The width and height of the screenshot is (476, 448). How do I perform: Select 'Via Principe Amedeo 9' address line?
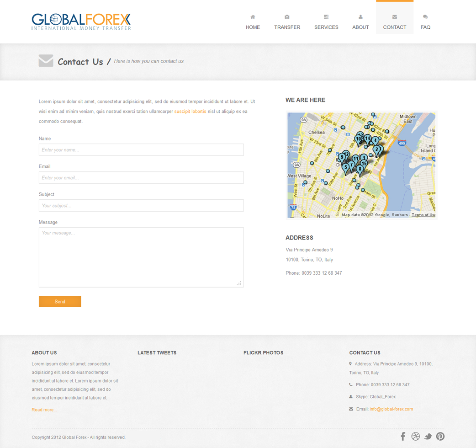(309, 250)
